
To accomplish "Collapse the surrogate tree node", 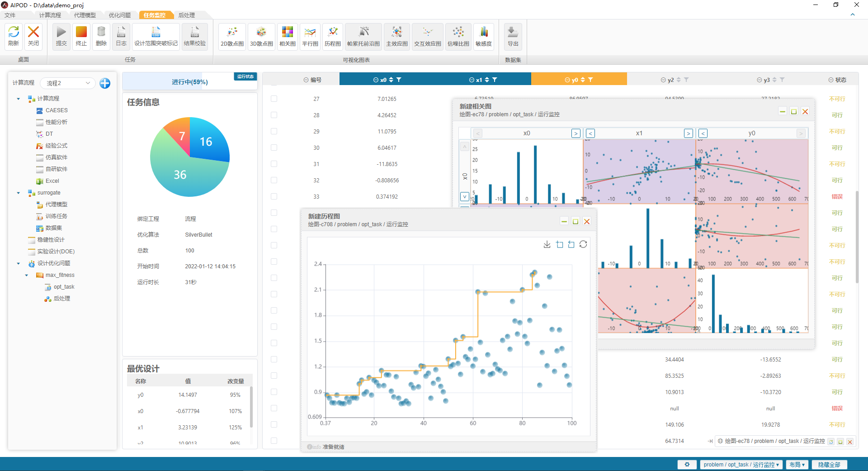I will coord(19,193).
